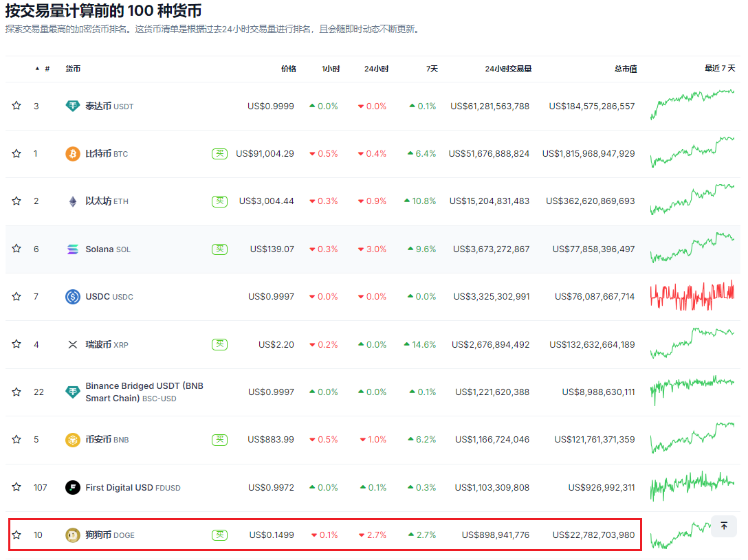Toggle the star for 比特币 BTC

(16, 153)
